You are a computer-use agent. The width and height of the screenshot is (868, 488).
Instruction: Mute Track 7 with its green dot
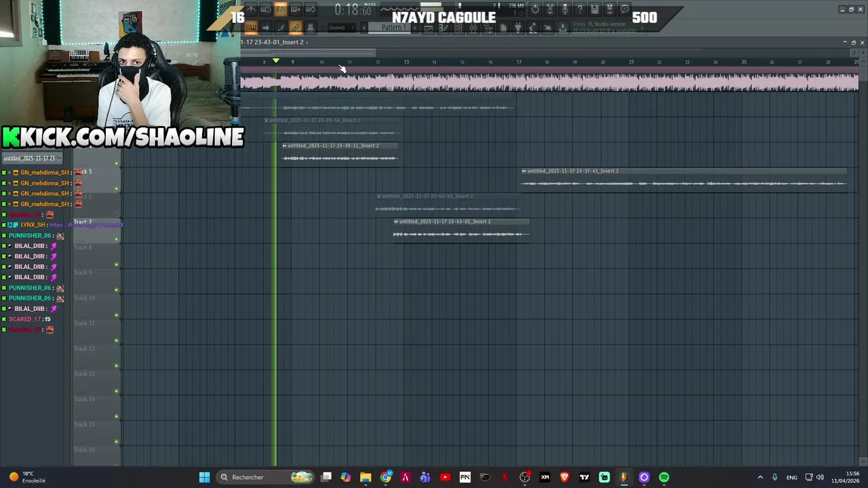(x=117, y=239)
